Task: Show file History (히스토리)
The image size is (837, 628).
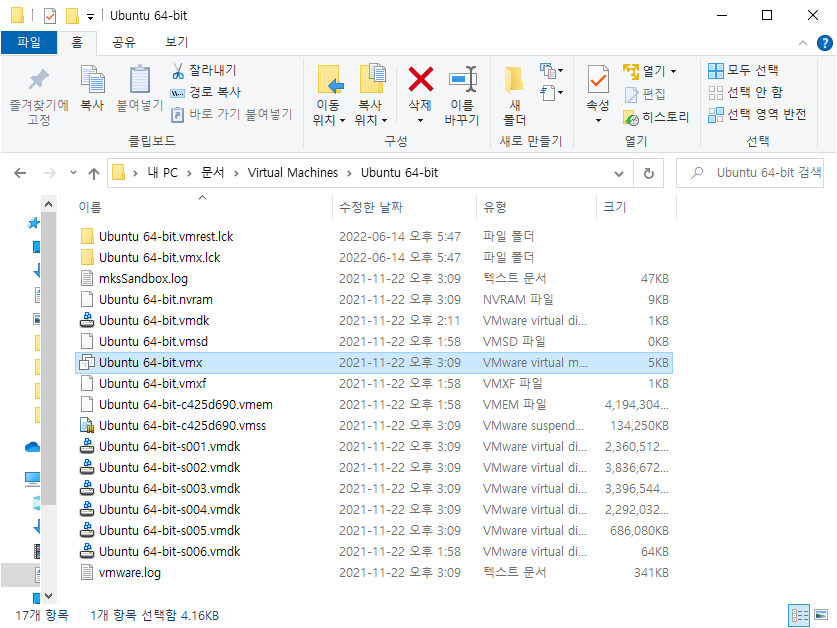Action: click(656, 117)
